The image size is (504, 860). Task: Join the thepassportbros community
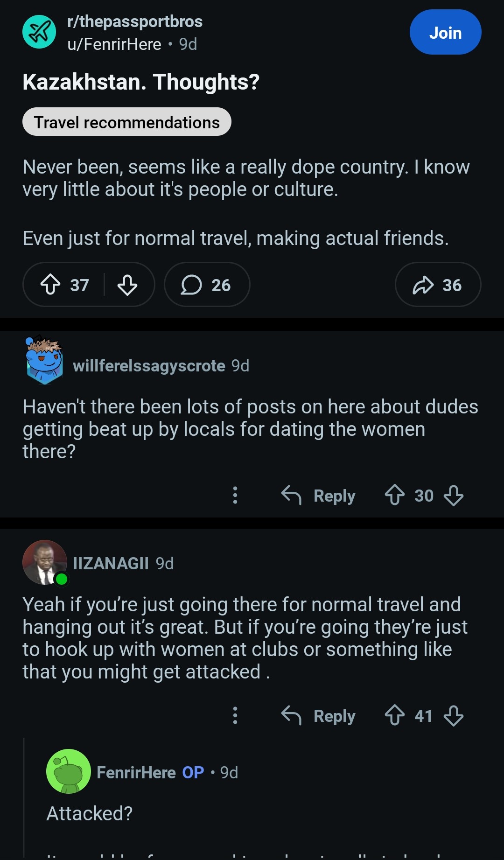(445, 32)
